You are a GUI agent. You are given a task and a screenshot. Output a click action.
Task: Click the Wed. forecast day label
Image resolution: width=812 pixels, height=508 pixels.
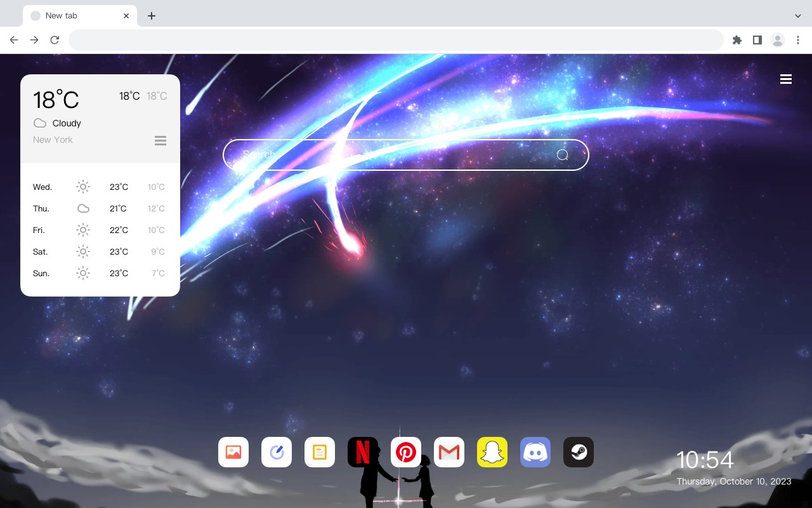point(43,187)
